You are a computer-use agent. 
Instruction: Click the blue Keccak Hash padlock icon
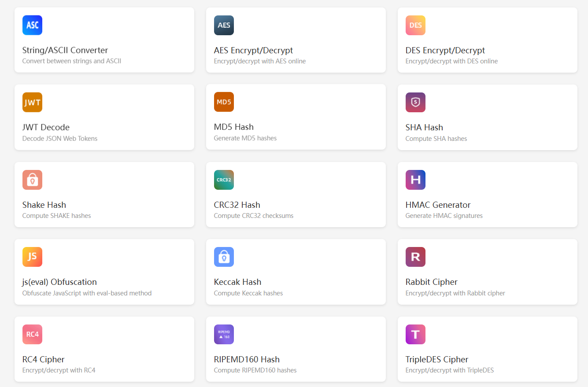pos(224,257)
